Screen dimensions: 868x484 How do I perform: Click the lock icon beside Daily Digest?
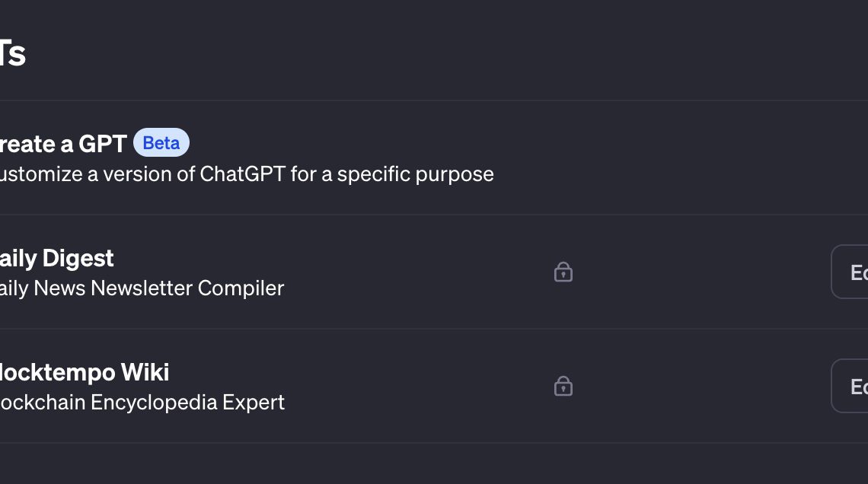click(x=563, y=272)
